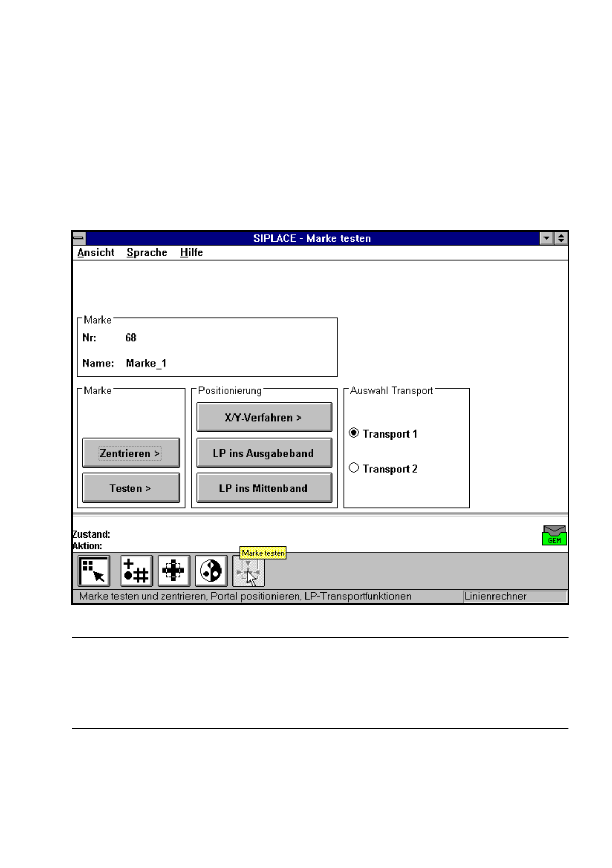This screenshot has width=612, height=868.
Task: Click the grid-with-arrow selection toolbar icon
Action: [94, 571]
